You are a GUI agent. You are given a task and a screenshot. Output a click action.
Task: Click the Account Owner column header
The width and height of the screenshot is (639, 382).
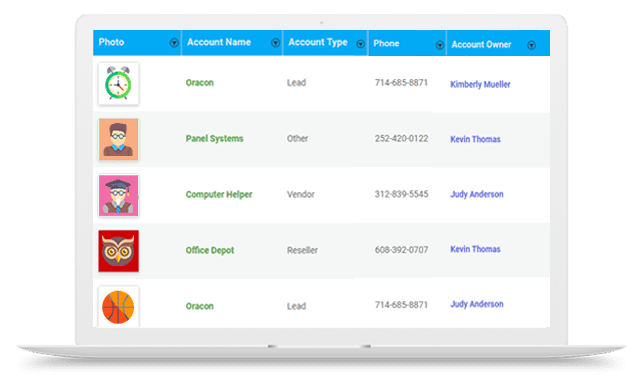point(498,43)
